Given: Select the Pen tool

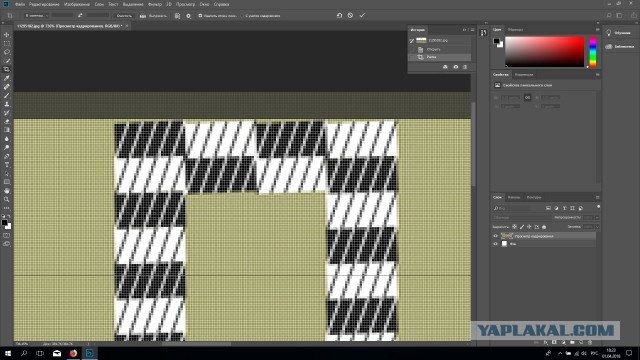Looking at the screenshot, I should coord(7,156).
